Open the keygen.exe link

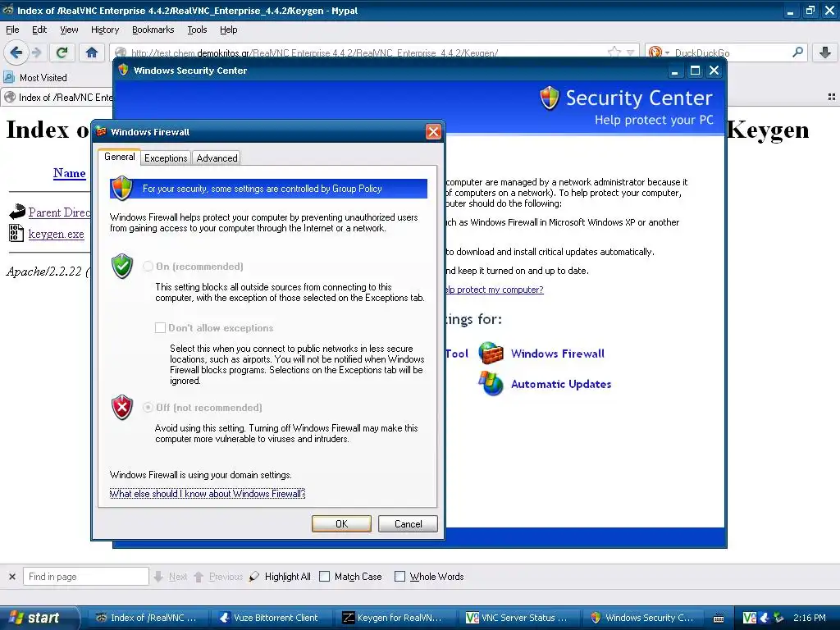57,234
